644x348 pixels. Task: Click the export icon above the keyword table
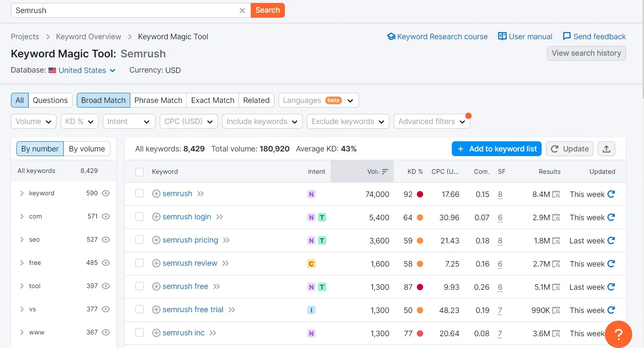606,148
